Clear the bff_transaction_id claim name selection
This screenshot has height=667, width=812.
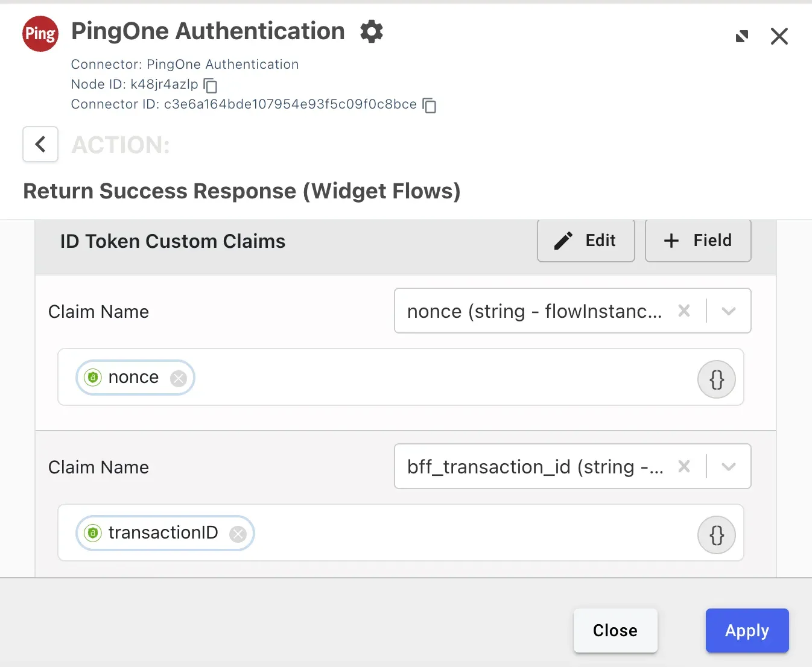(x=684, y=466)
